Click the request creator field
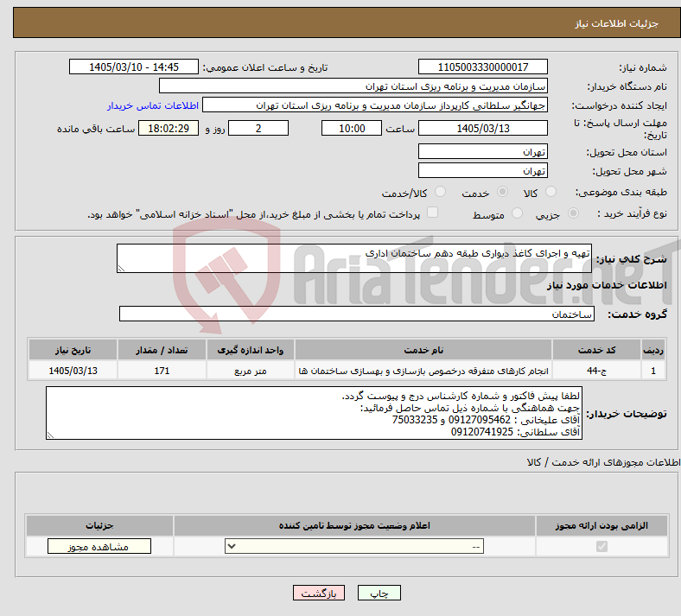The width and height of the screenshot is (681, 616). tap(375, 105)
